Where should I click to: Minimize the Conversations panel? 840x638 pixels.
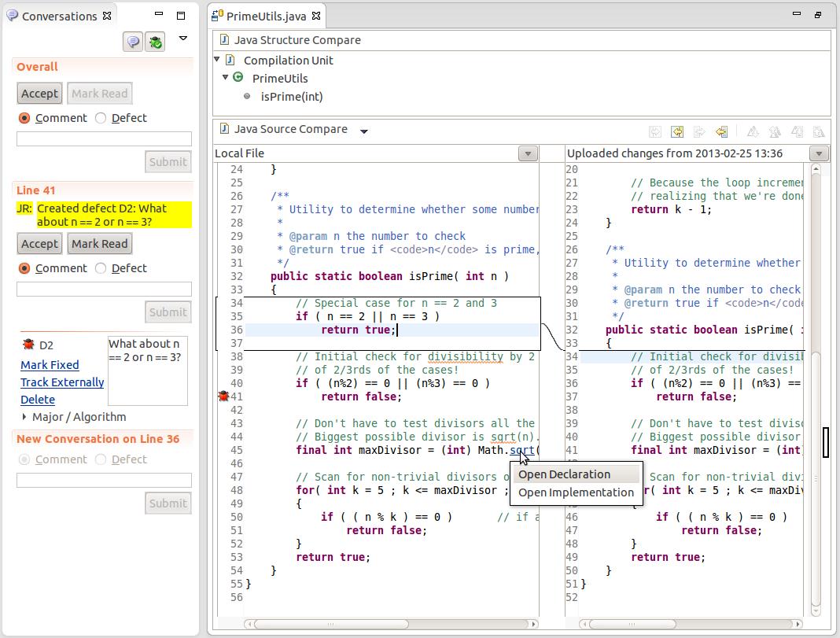point(159,14)
